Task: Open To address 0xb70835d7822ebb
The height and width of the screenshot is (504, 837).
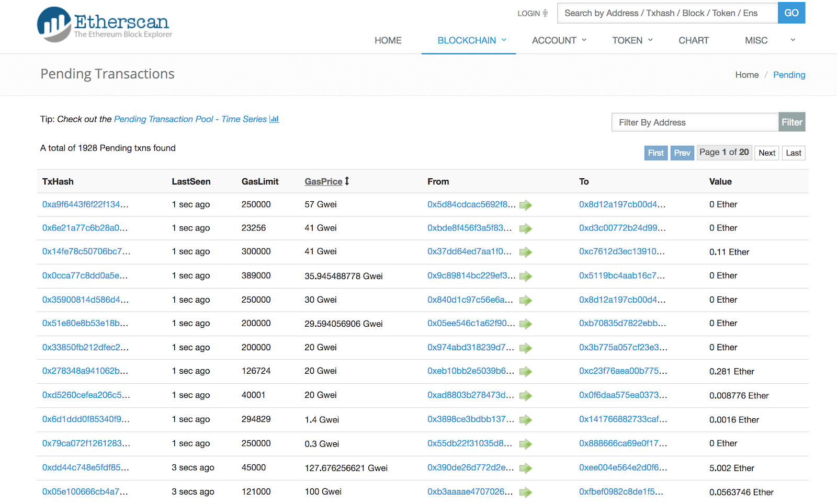Action: point(623,323)
